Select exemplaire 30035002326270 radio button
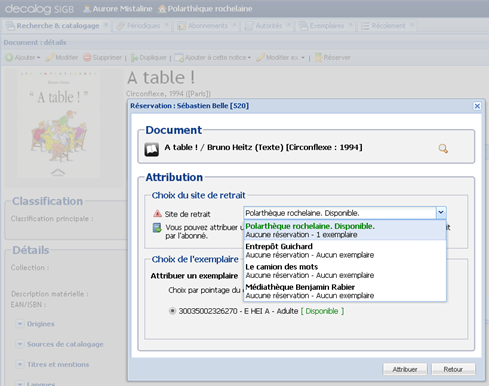 (x=172, y=311)
